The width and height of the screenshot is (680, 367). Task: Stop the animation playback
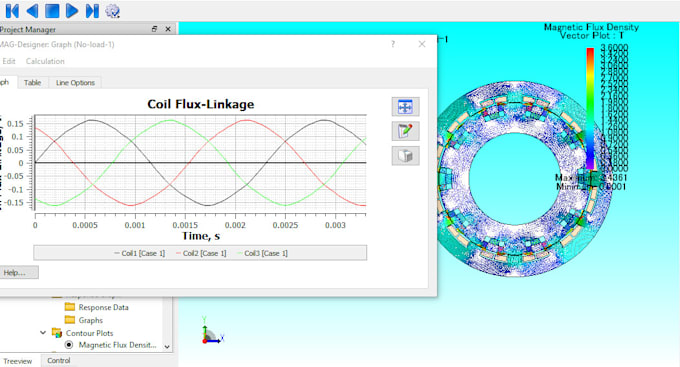(x=52, y=11)
